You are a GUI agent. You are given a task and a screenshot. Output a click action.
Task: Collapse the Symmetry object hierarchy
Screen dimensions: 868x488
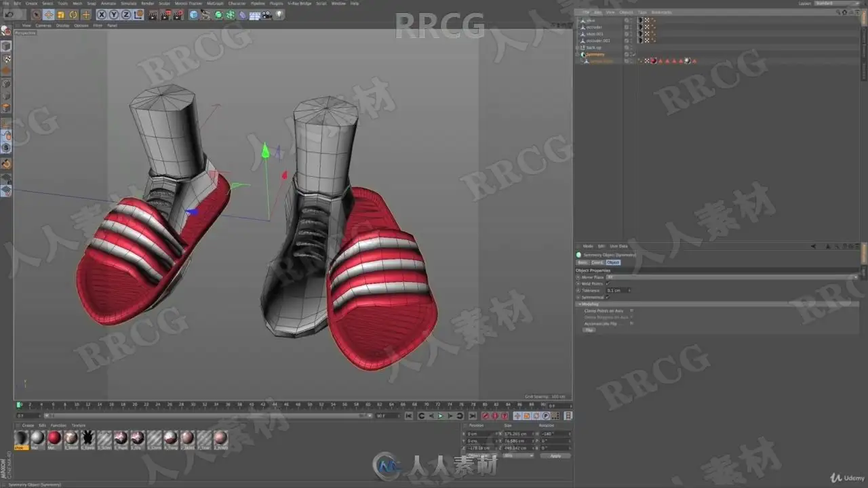577,54
